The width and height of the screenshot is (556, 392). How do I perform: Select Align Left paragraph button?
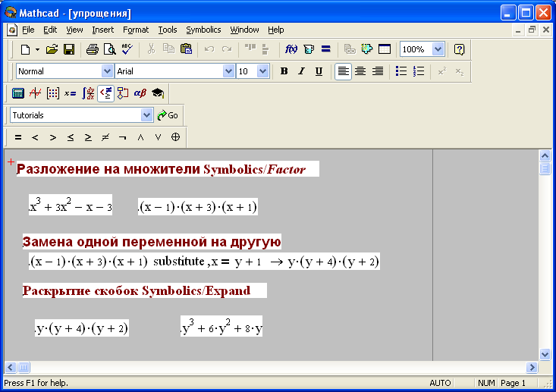[x=343, y=71]
